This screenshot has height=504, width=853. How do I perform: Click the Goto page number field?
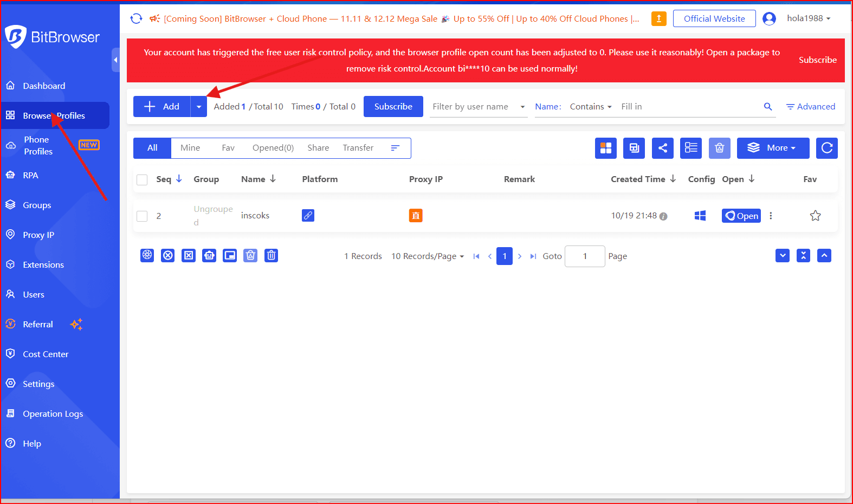(584, 256)
